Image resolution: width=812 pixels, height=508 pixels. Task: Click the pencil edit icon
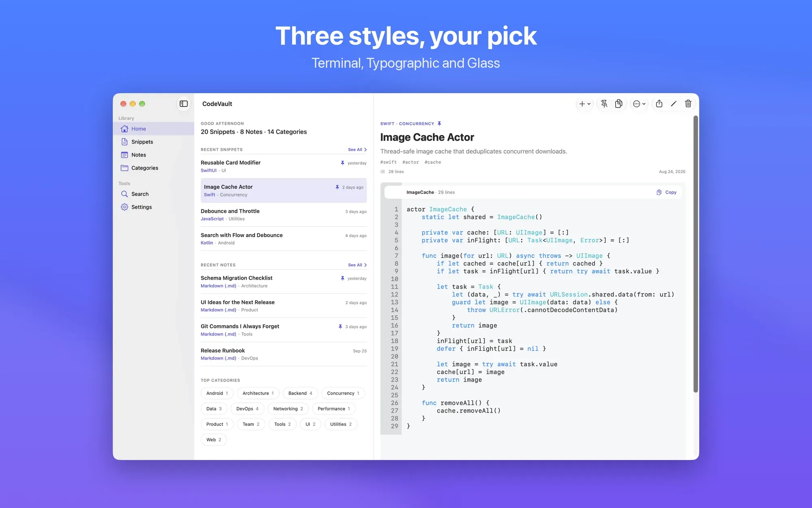[x=674, y=104]
